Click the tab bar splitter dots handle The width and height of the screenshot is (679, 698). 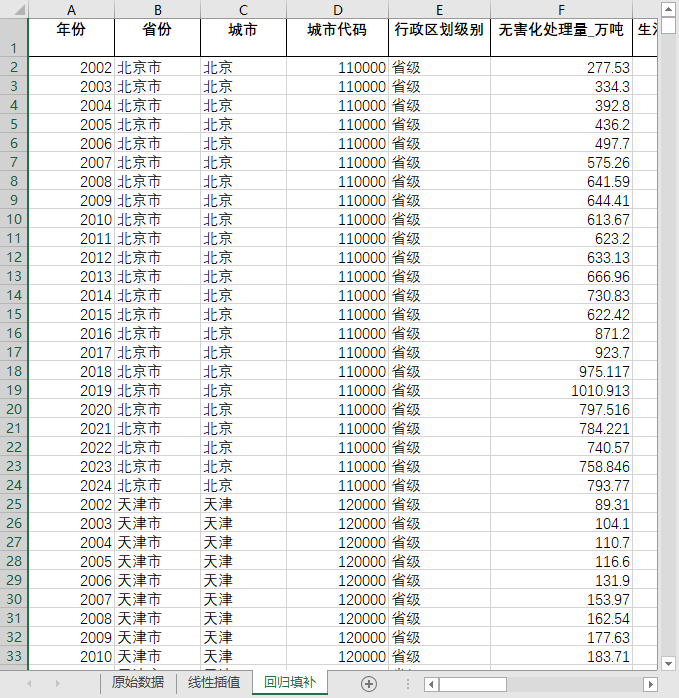pyautogui.click(x=407, y=684)
